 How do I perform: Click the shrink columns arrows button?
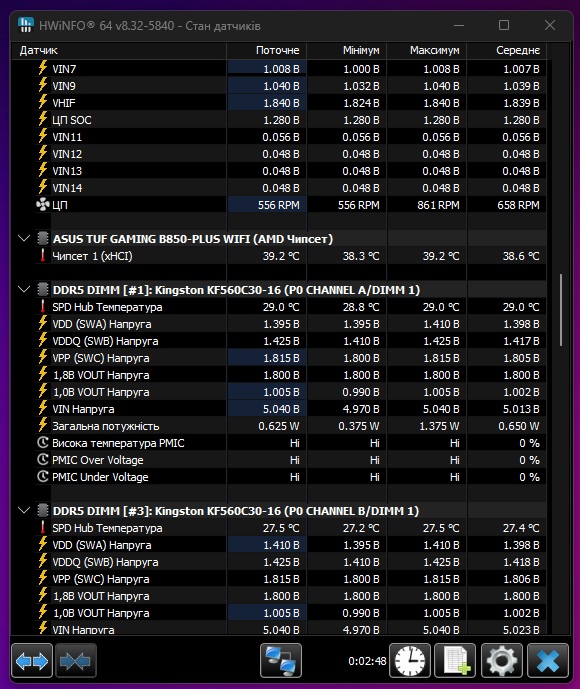pos(76,661)
